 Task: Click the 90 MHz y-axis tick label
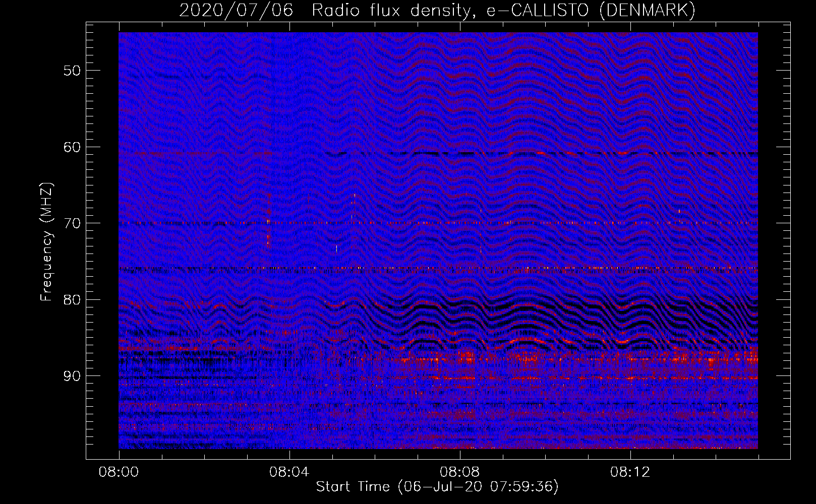72,376
